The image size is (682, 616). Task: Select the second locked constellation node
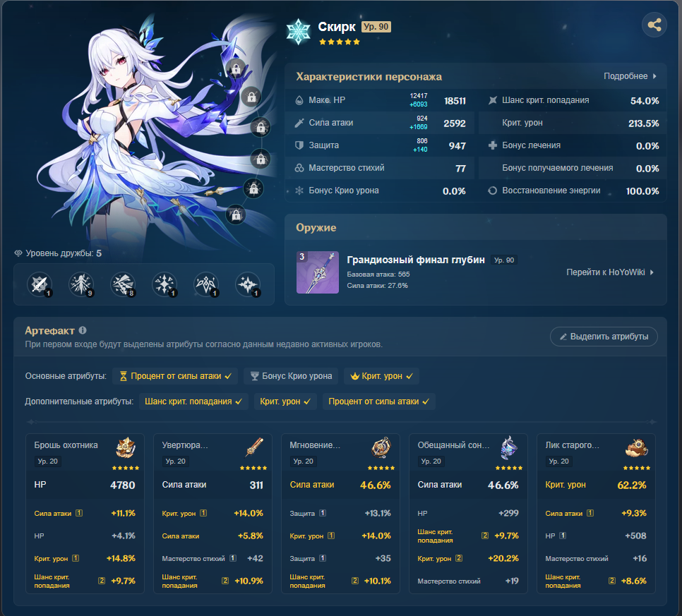[x=251, y=97]
